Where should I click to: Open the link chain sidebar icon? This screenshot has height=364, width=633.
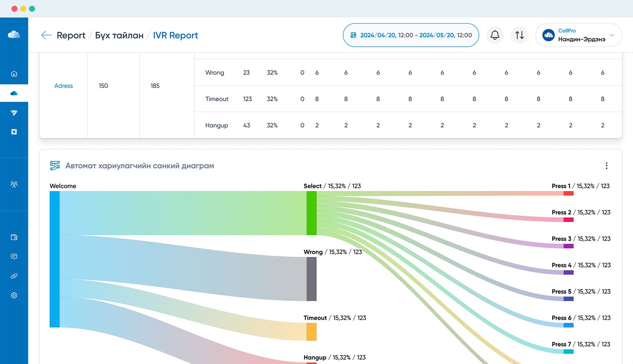[x=14, y=276]
